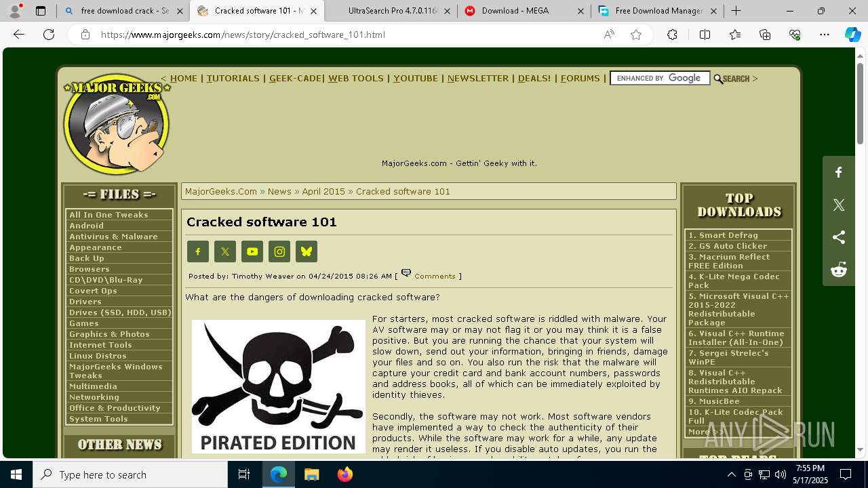Viewport: 868px width, 488px height.
Task: Activate Read aloud icon in address bar
Action: [x=609, y=35]
